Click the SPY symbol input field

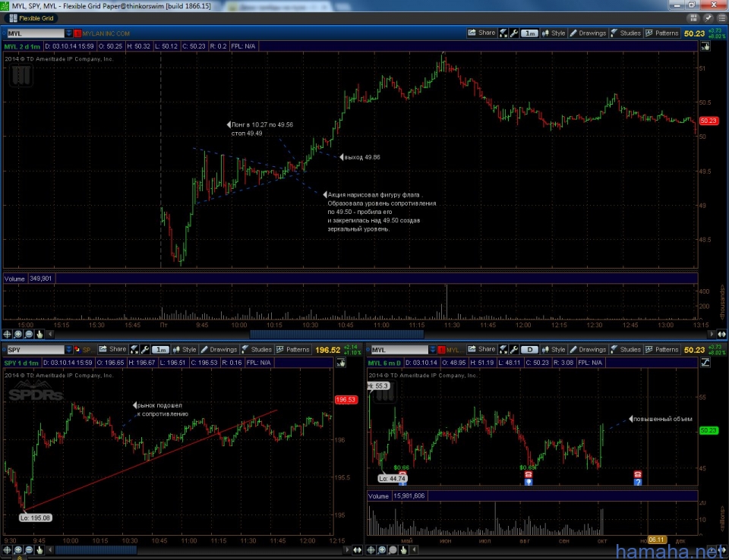tap(36, 350)
